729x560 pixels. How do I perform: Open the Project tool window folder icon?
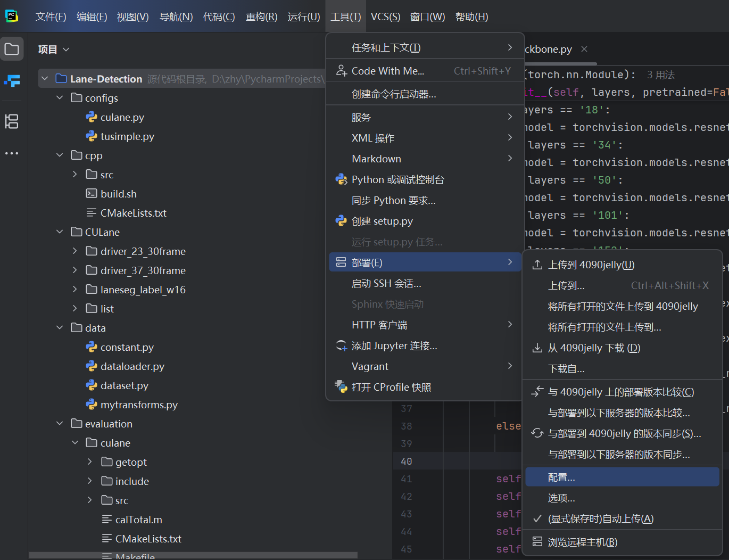point(12,50)
